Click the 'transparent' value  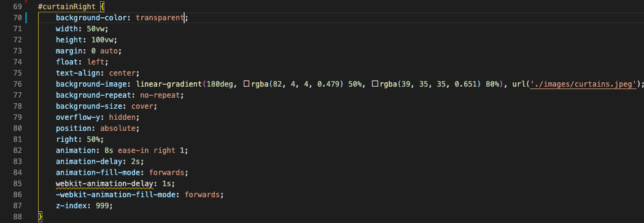[x=160, y=18]
